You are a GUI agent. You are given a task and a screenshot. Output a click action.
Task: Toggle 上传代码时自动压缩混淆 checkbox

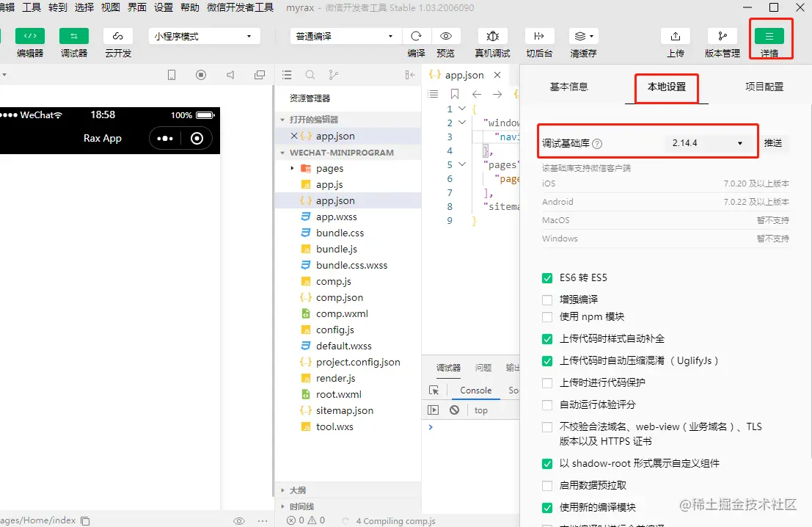point(547,361)
